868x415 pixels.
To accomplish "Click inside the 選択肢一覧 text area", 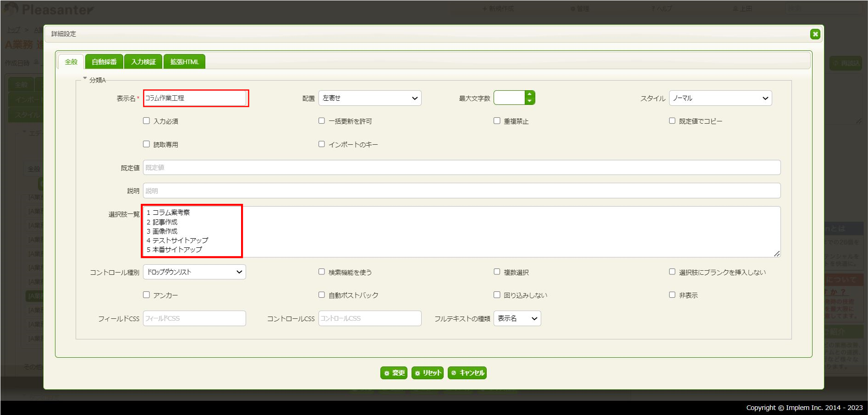I will (462, 231).
